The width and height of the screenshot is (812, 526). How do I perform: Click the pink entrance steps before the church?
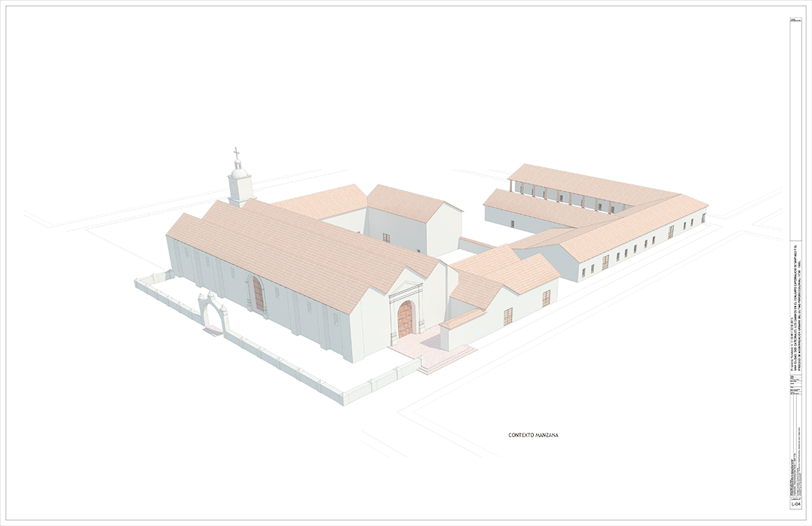tap(442, 360)
